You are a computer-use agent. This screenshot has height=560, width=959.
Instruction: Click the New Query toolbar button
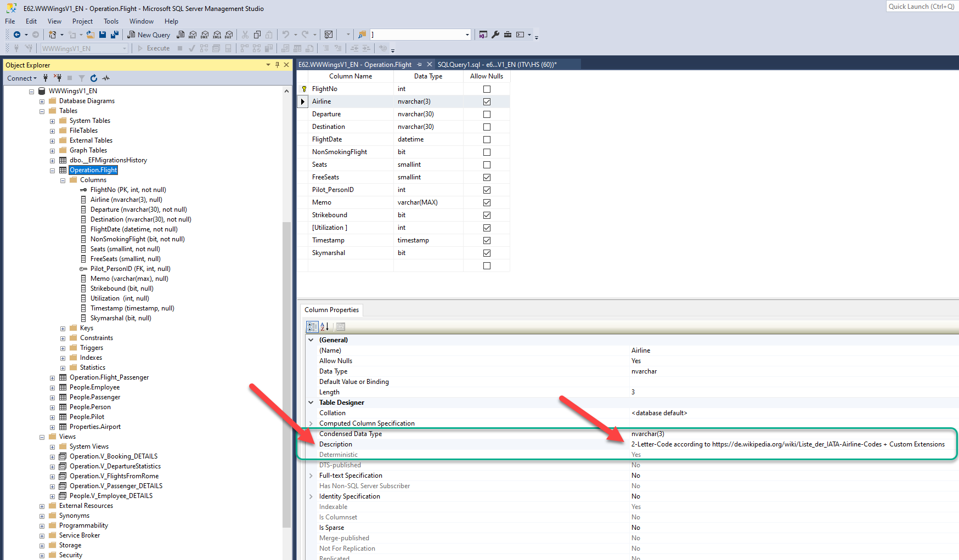pos(149,35)
